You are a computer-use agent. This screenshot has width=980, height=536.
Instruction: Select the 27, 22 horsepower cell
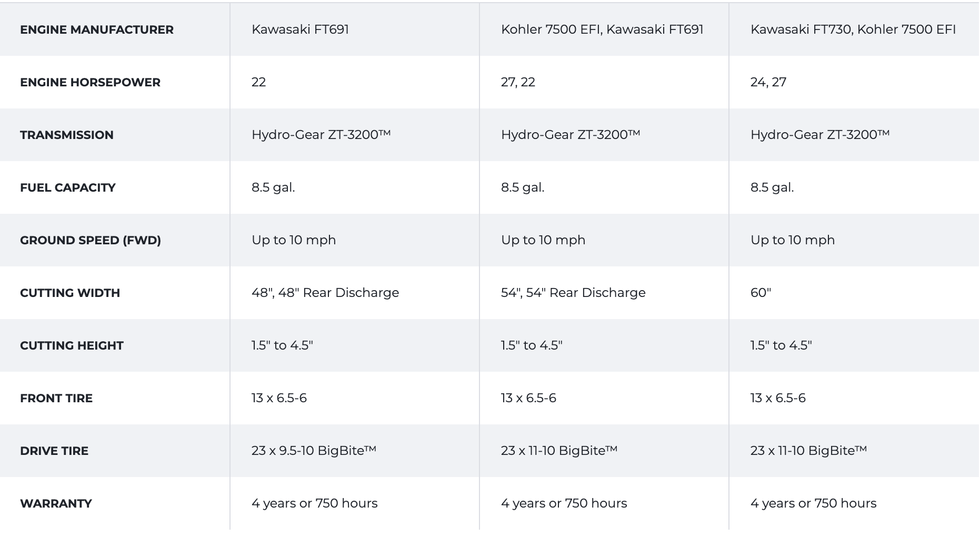[518, 82]
